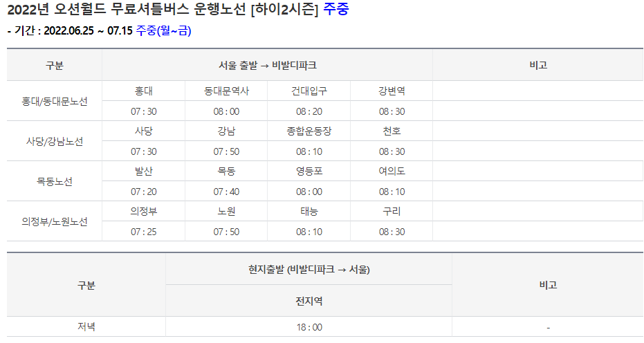The width and height of the screenshot is (644, 343).
Task: Select the 의정부 stop cell
Action: click(144, 212)
